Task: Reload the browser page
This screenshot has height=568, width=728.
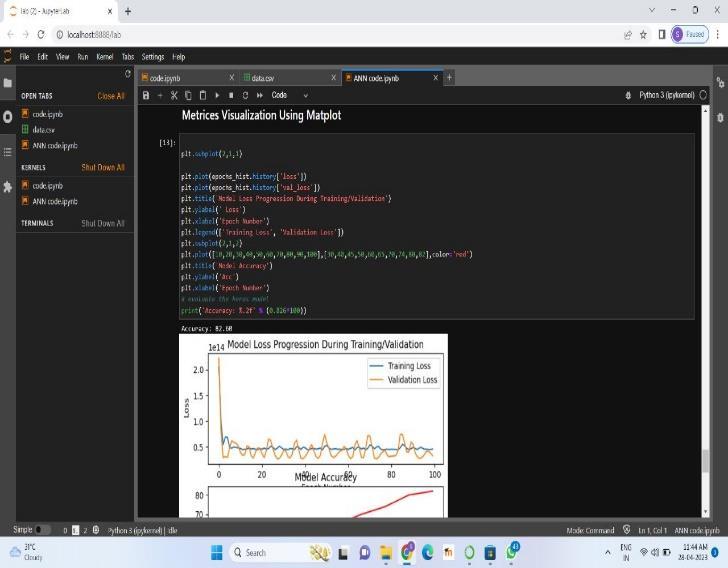Action: pos(41,34)
